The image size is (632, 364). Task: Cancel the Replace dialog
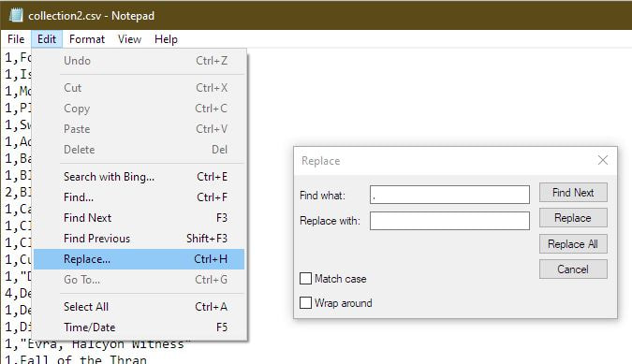point(573,269)
